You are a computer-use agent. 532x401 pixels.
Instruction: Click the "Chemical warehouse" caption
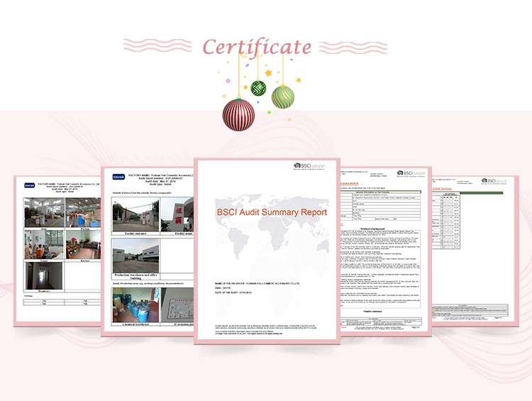coord(135,324)
